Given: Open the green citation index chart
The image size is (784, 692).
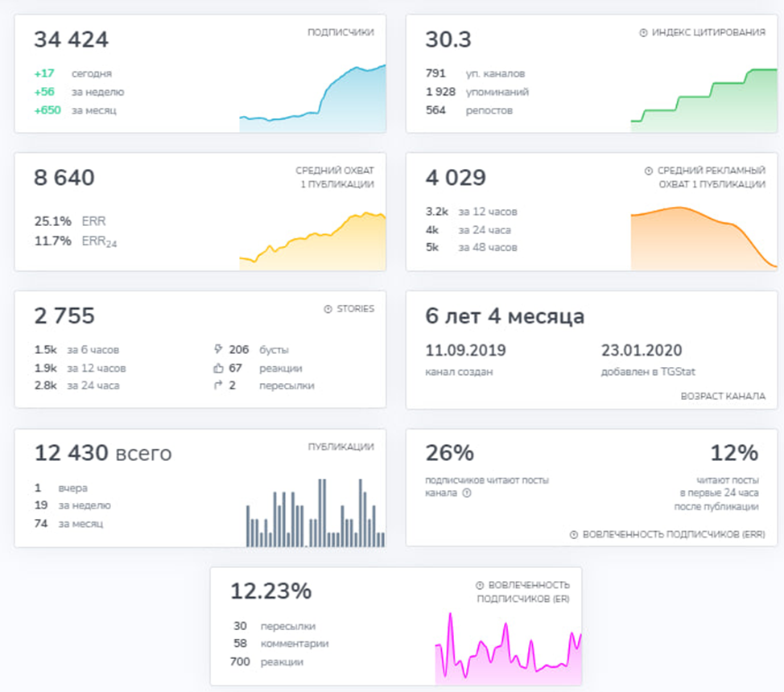Looking at the screenshot, I should (x=704, y=101).
